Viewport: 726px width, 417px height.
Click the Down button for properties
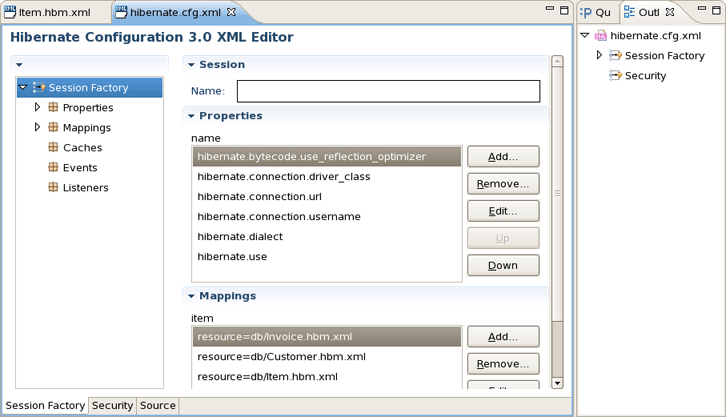click(503, 265)
